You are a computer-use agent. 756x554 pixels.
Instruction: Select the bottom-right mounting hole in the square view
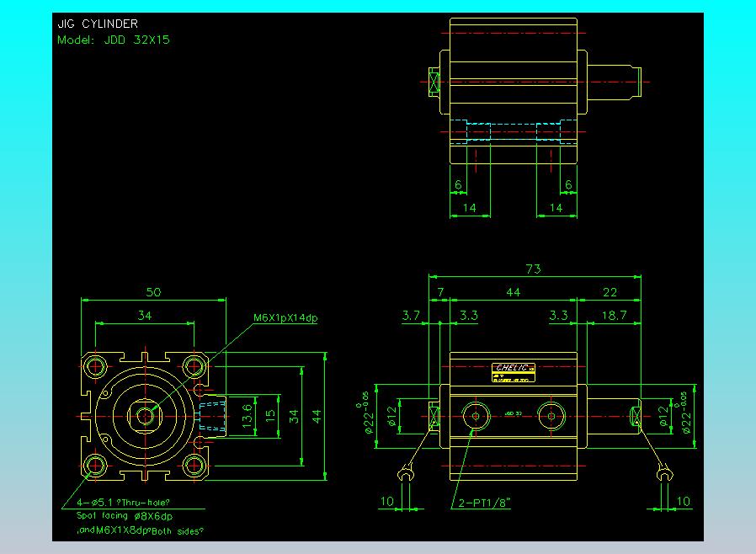[195, 465]
